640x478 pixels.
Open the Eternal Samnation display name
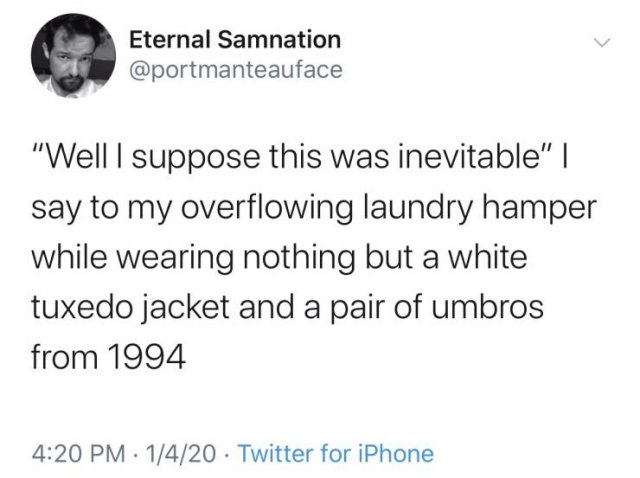235,40
